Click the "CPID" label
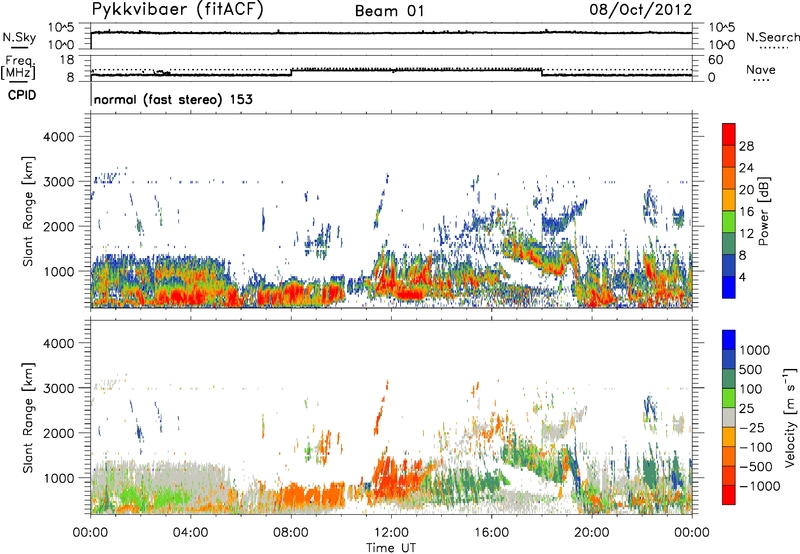 pos(22,95)
